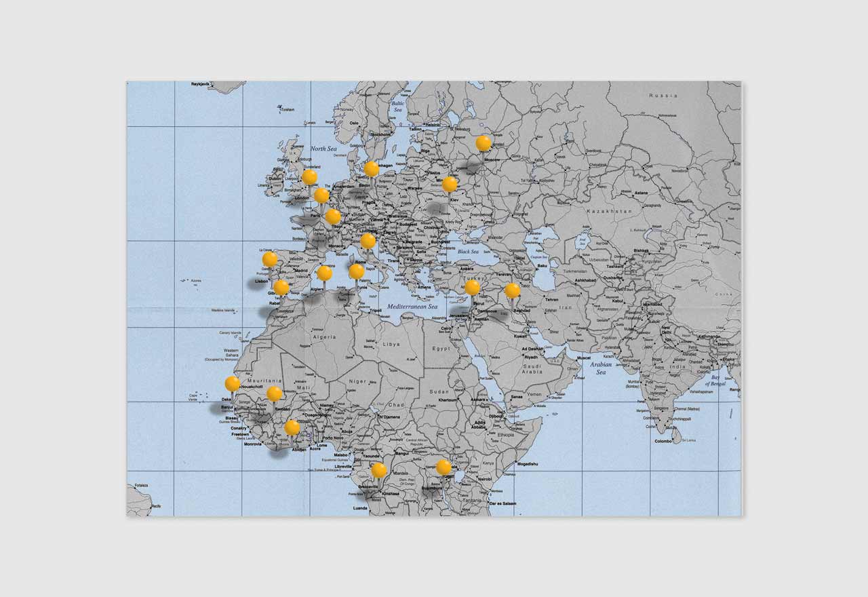Click the yellow pin above Brazzaville
The height and width of the screenshot is (597, 868).
click(x=379, y=470)
